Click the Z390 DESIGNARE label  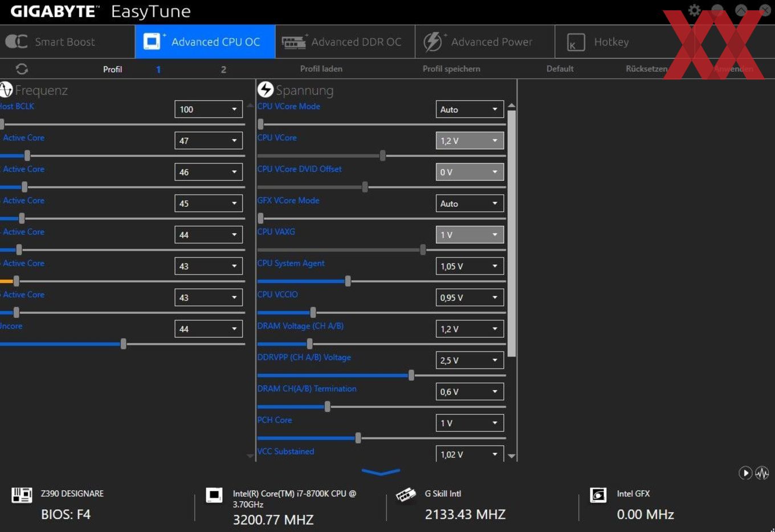72,494
